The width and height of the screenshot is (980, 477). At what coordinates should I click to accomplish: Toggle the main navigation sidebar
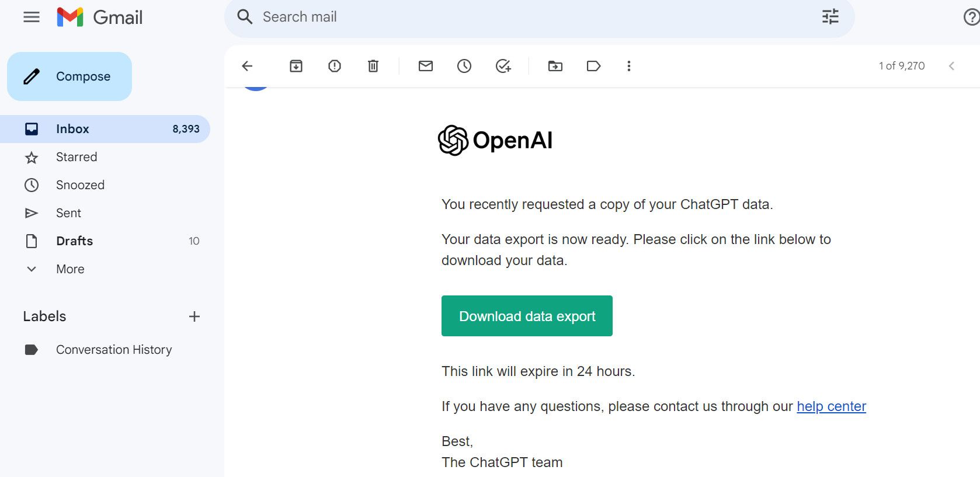[x=31, y=17]
